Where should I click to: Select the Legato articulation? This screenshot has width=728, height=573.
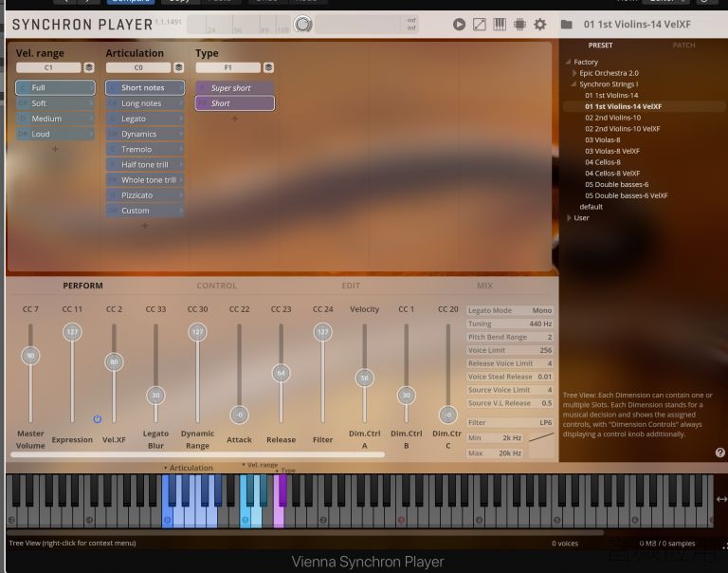[145, 119]
